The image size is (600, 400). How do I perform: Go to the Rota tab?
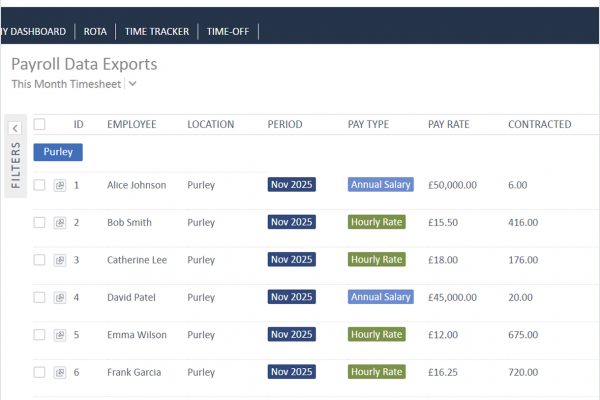coord(95,31)
